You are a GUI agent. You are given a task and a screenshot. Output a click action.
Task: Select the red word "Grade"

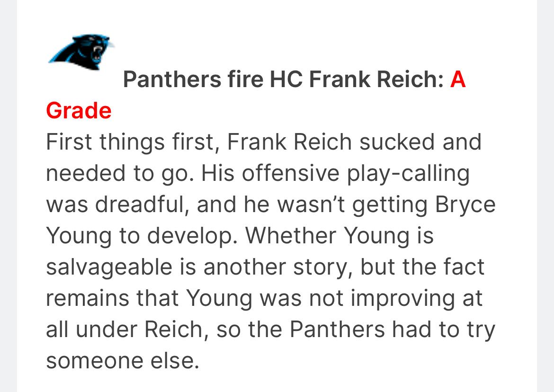[x=79, y=110]
